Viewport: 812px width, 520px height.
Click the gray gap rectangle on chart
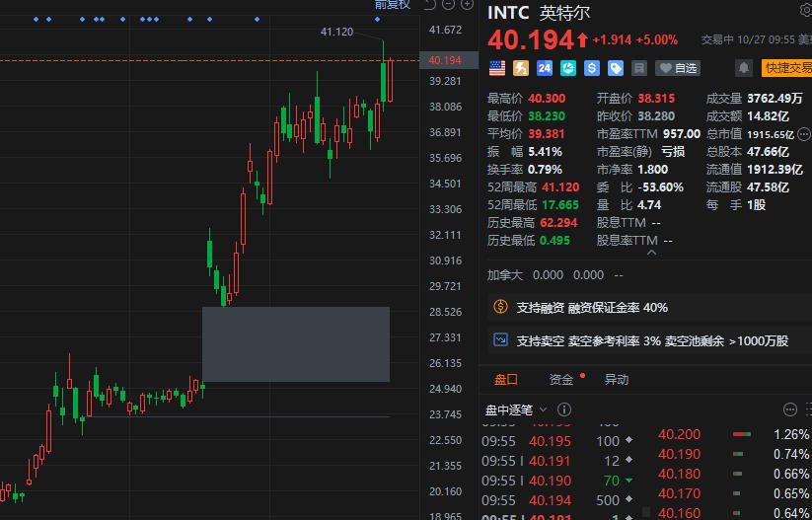(x=296, y=344)
